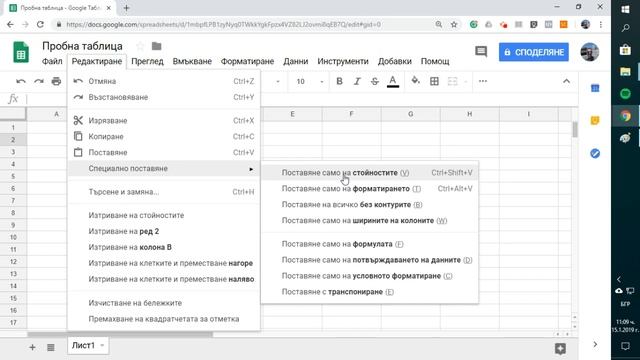Select Изтриване на стойностите
The image size is (640, 360).
pos(164,215)
